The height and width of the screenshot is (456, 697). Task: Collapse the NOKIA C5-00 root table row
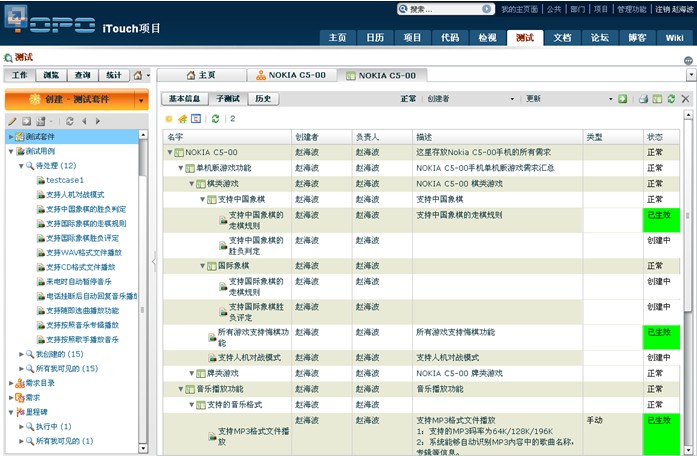pos(169,152)
